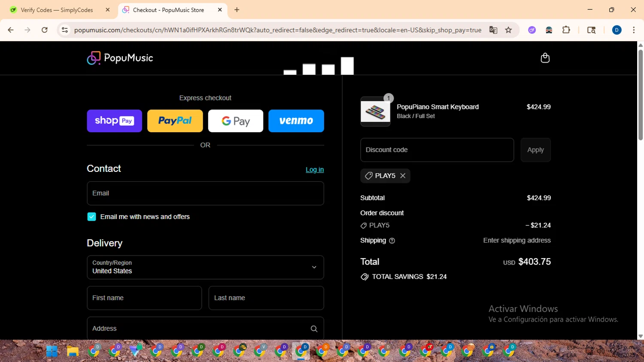644x362 pixels.
Task: Open a new browser tab
Action: tap(237, 10)
